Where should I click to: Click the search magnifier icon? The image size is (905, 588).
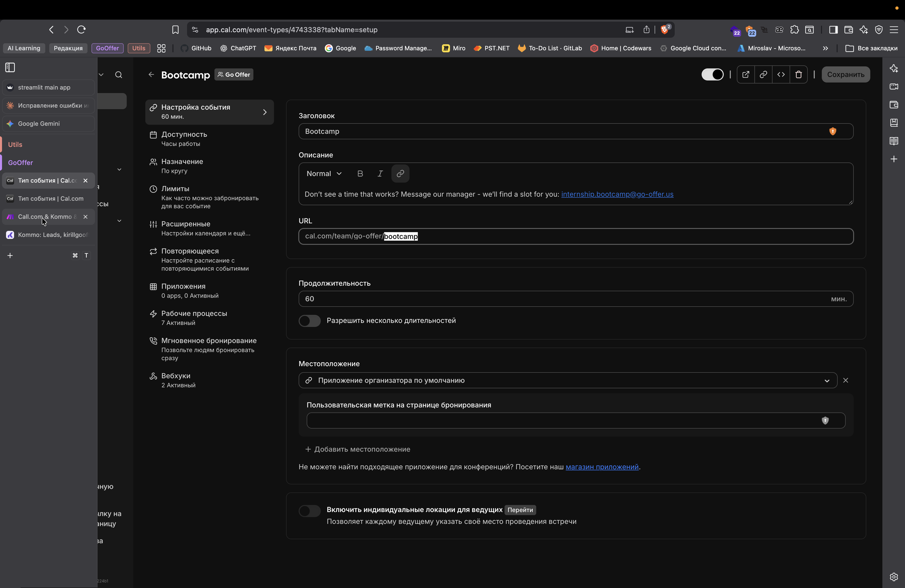click(119, 75)
